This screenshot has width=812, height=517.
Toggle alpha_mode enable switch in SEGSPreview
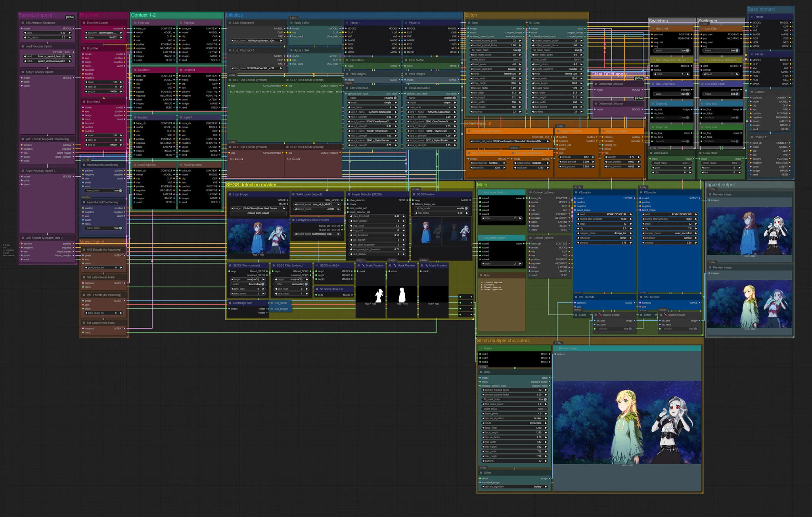[x=466, y=208]
